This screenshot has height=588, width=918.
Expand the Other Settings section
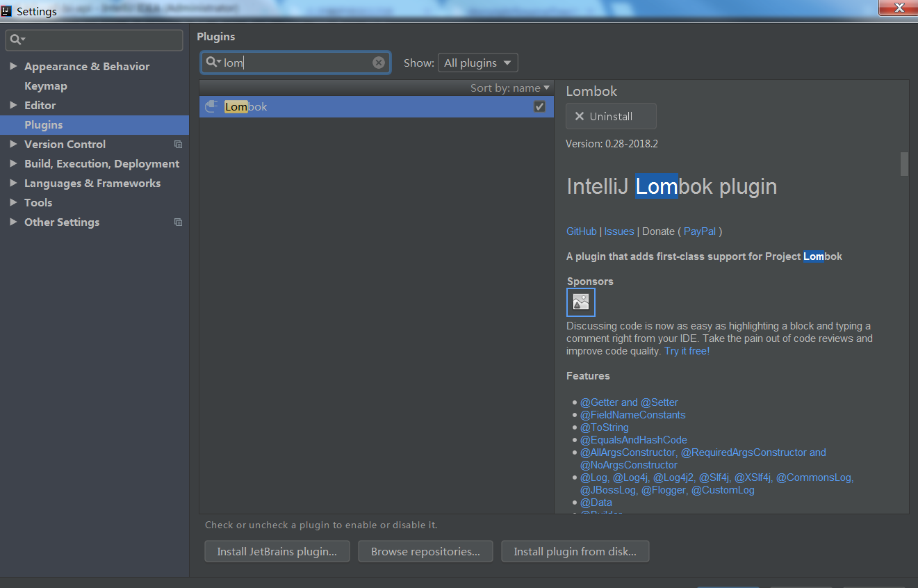[13, 222]
